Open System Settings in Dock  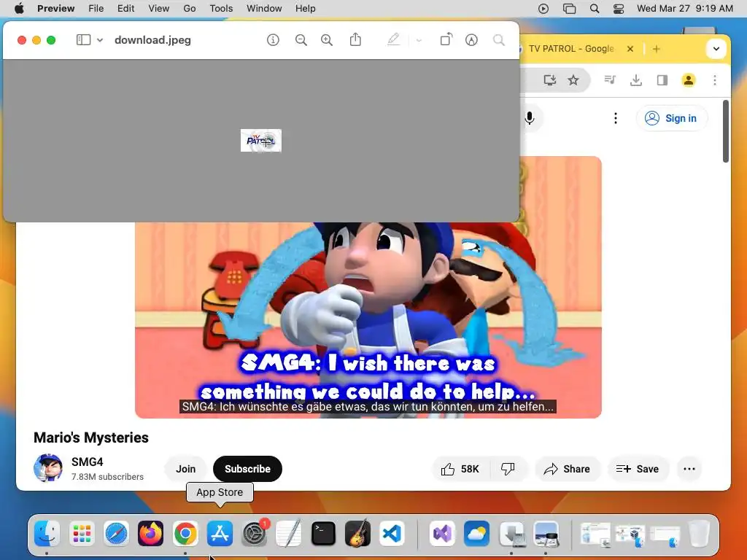[255, 533]
